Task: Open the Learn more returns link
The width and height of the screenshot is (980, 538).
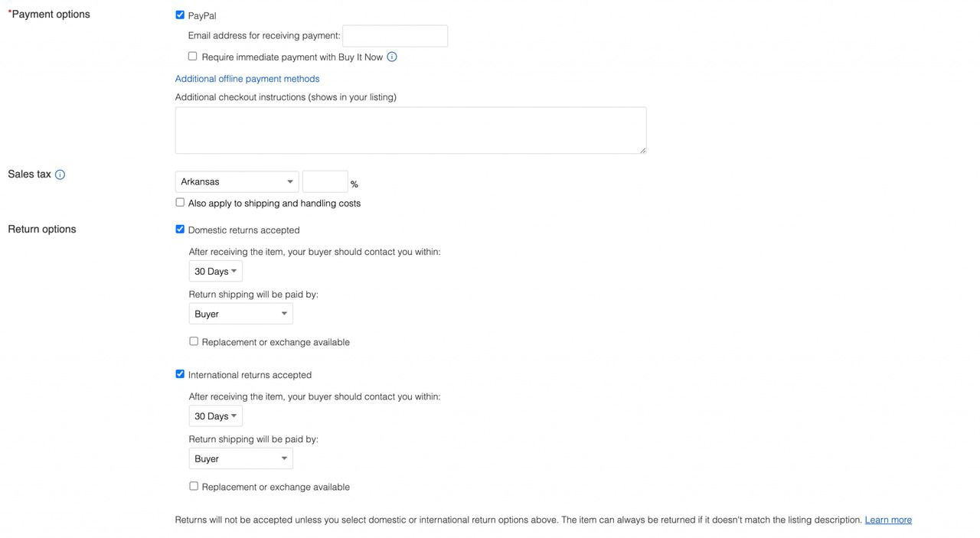Action: 888,520
